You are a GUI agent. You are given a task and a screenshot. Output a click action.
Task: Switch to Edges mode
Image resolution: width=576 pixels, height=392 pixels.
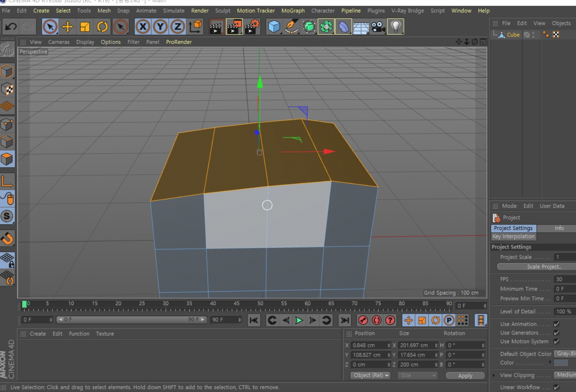[7, 142]
